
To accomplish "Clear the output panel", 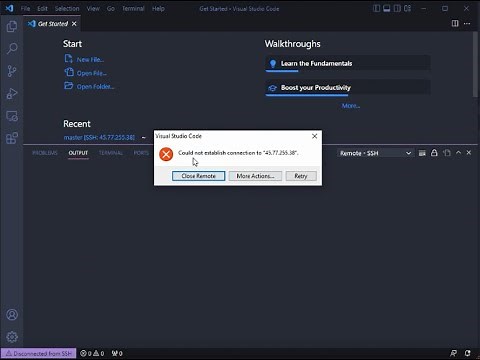I will tap(422, 153).
